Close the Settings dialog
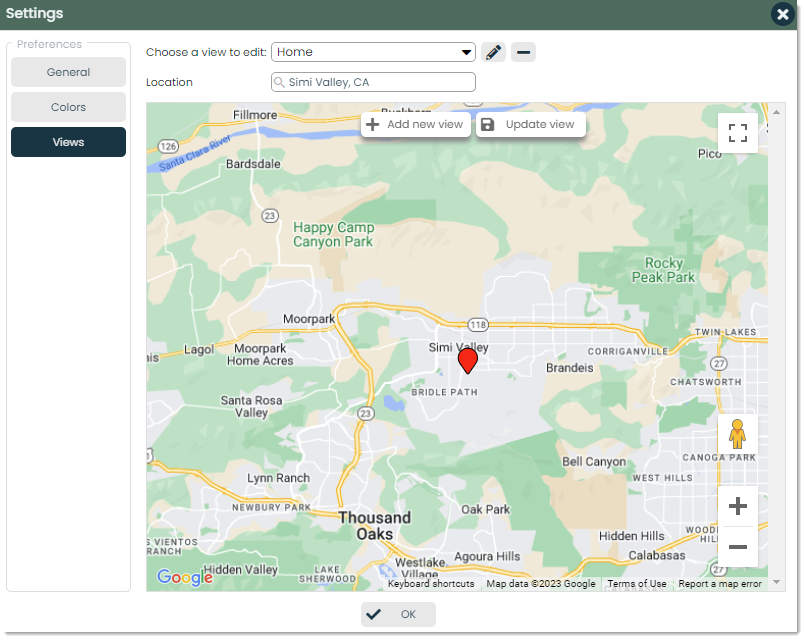805x640 pixels. click(x=782, y=14)
